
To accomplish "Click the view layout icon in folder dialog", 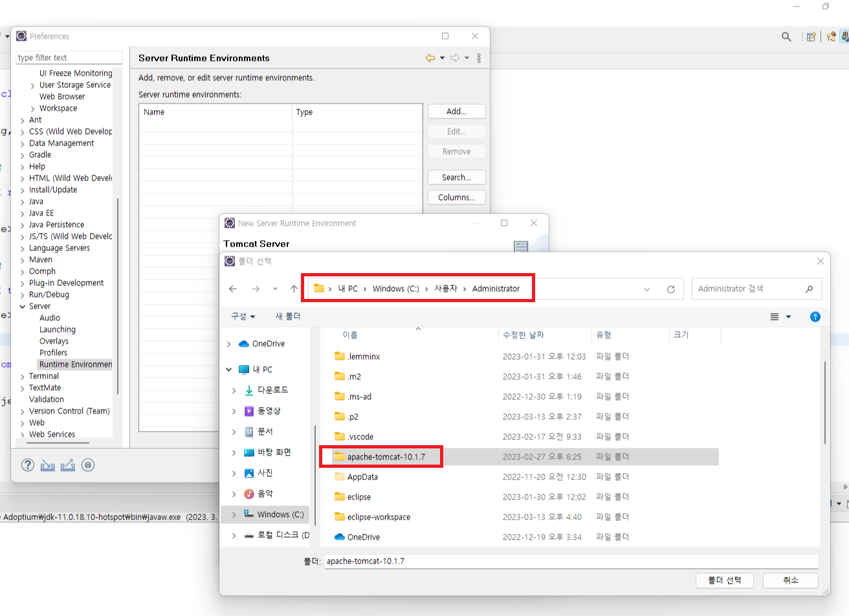I will [x=775, y=316].
